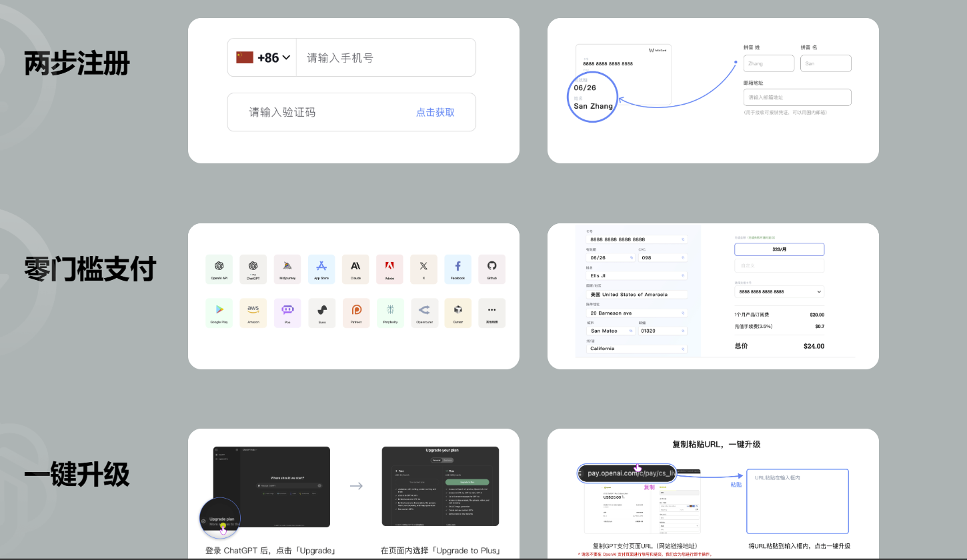Viewport: 967px width, 560px height.
Task: Click the 1个月产品订阅费 subscription label
Action: (x=752, y=315)
